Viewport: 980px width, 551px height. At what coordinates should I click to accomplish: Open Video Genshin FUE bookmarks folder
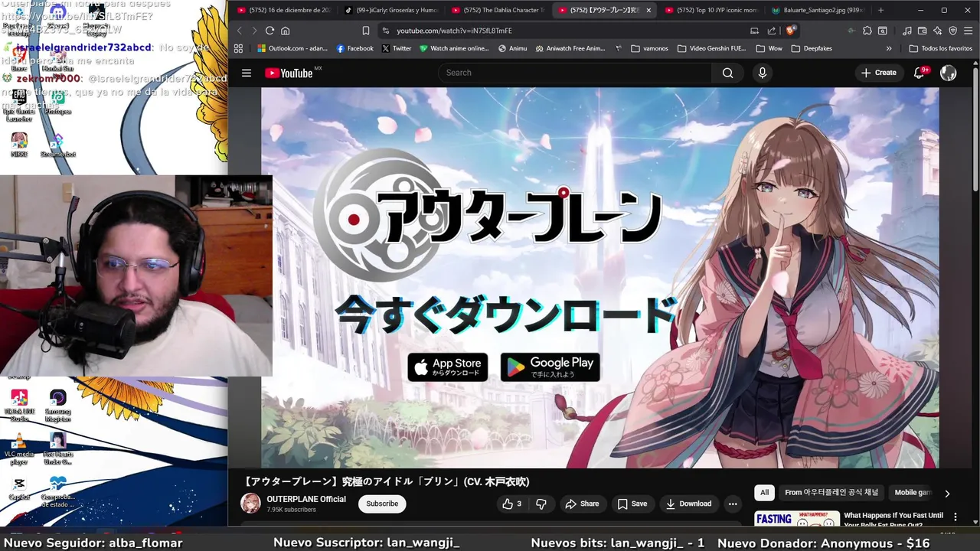point(711,48)
